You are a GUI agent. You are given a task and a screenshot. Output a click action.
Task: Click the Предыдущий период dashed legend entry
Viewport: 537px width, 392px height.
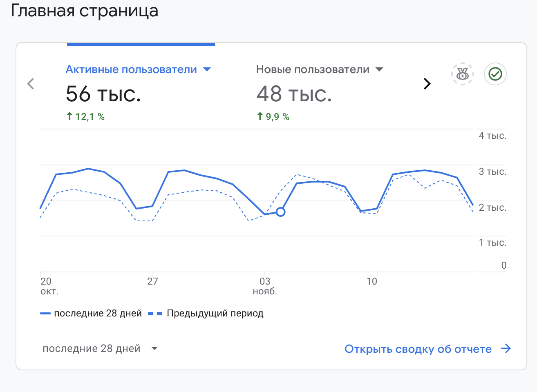point(206,313)
